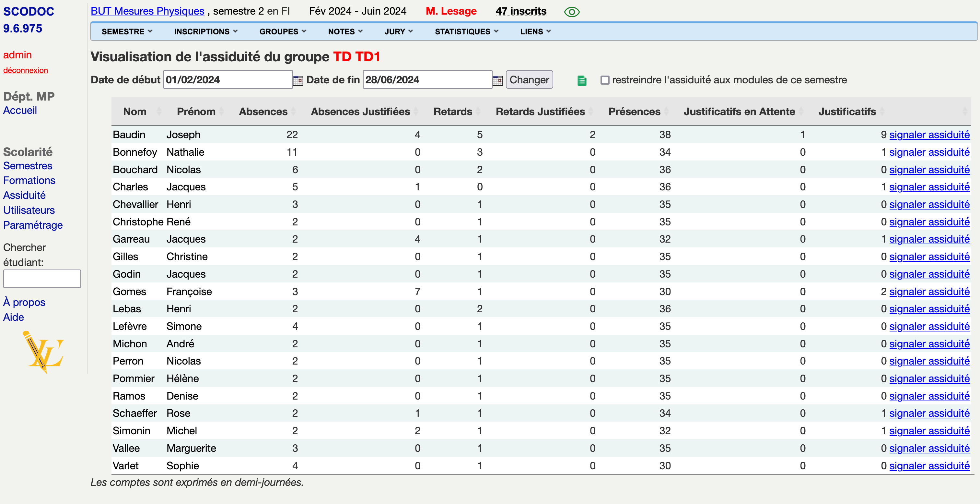The width and height of the screenshot is (980, 504).
Task: Sort by Retards column header
Action: (x=453, y=112)
